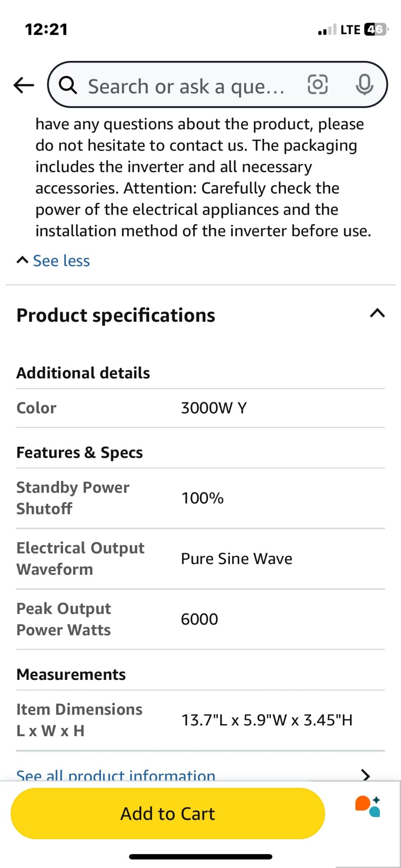This screenshot has width=401, height=868.
Task: Select the Pure Sine Wave value
Action: [x=237, y=559]
